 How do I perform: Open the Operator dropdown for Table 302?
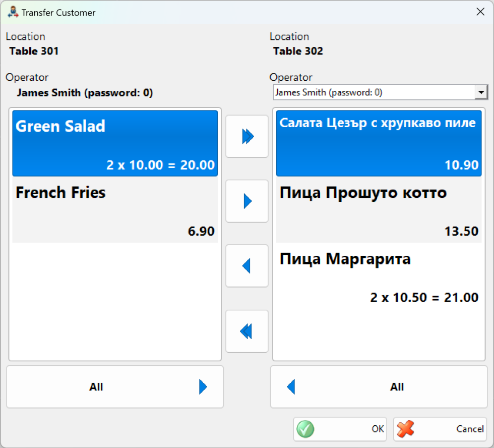pyautogui.click(x=481, y=92)
